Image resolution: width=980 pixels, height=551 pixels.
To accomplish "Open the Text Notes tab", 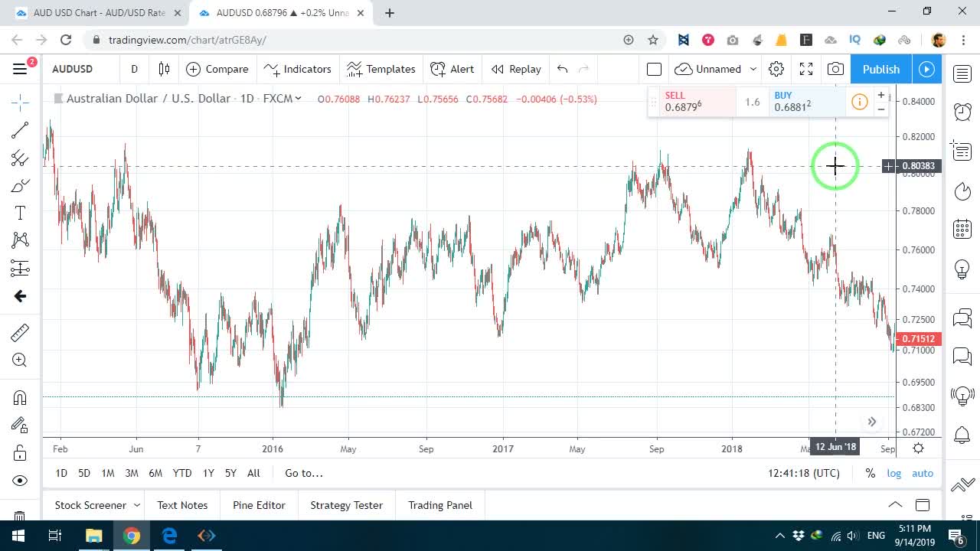I will click(182, 505).
